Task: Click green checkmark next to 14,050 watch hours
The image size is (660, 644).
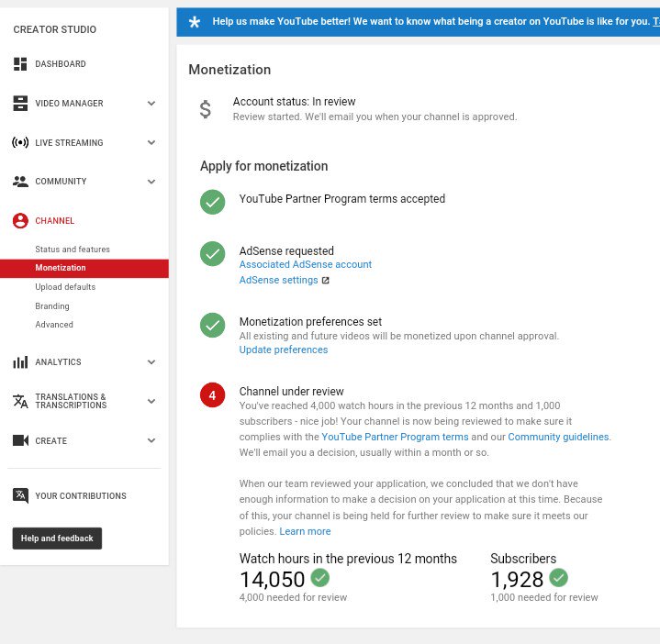Action: [x=319, y=578]
